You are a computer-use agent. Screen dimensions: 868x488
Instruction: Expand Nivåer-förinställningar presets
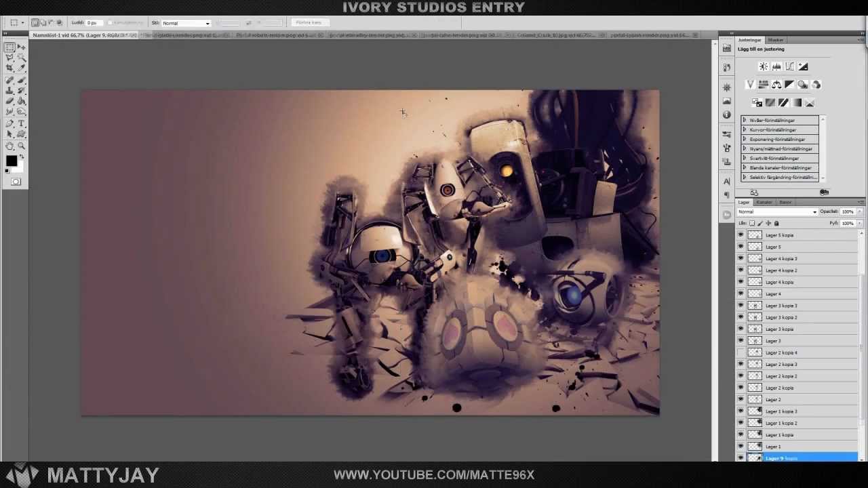[745, 120]
